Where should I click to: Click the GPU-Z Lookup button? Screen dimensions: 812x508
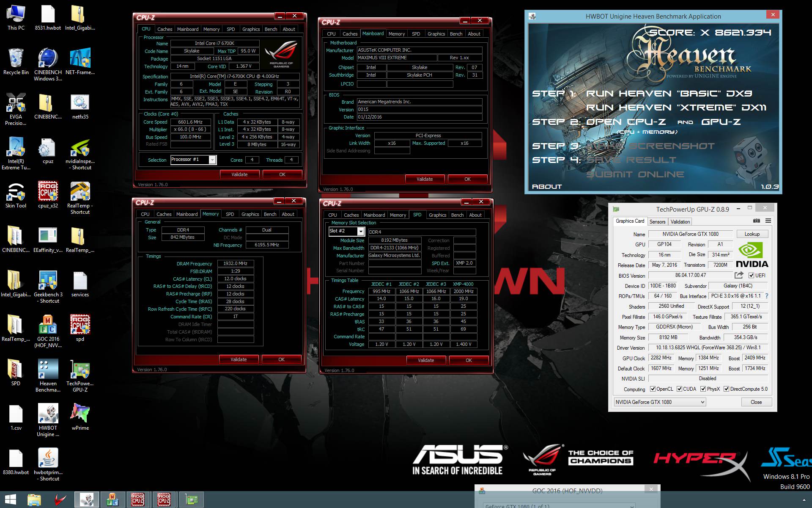pyautogui.click(x=752, y=234)
